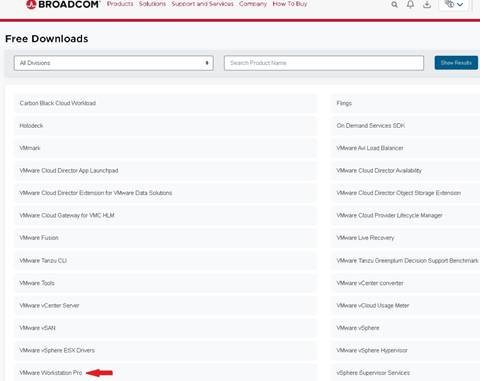Expand the All Divisions dropdown

pyautogui.click(x=114, y=63)
